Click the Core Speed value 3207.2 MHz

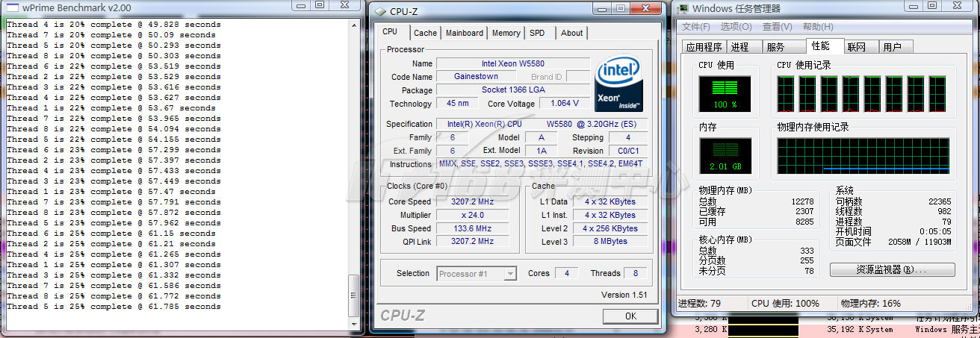[x=472, y=201]
